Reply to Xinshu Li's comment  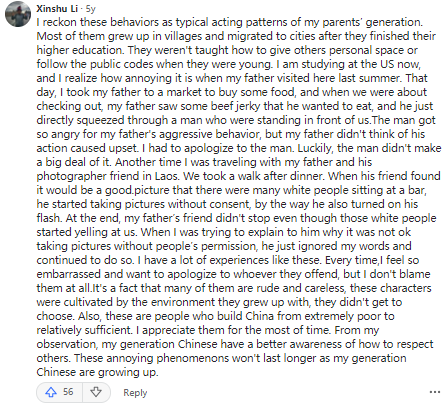point(135,393)
